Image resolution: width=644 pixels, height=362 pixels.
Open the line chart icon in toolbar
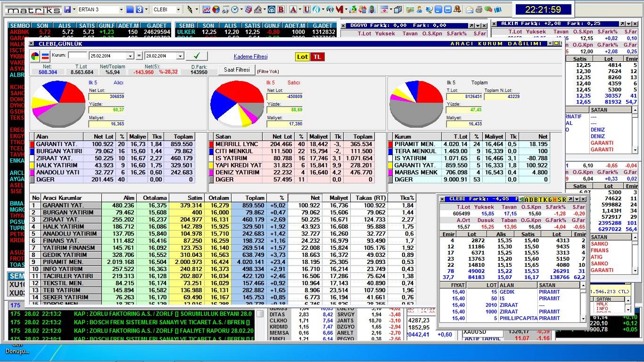[x=206, y=9]
